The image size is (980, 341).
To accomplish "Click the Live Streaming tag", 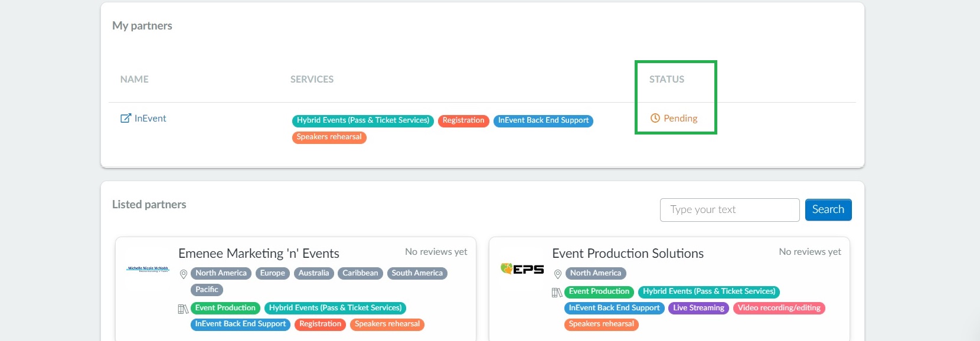I will click(x=698, y=308).
